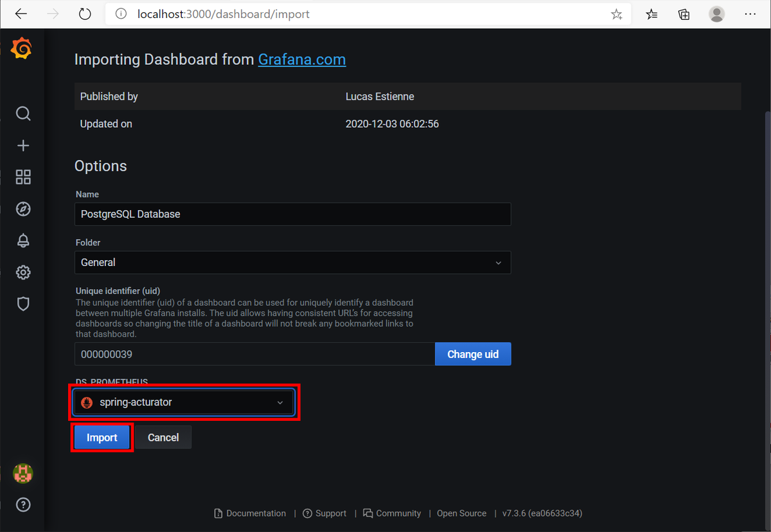This screenshot has width=771, height=532.
Task: Open the Open Source footer link
Action: click(x=462, y=513)
